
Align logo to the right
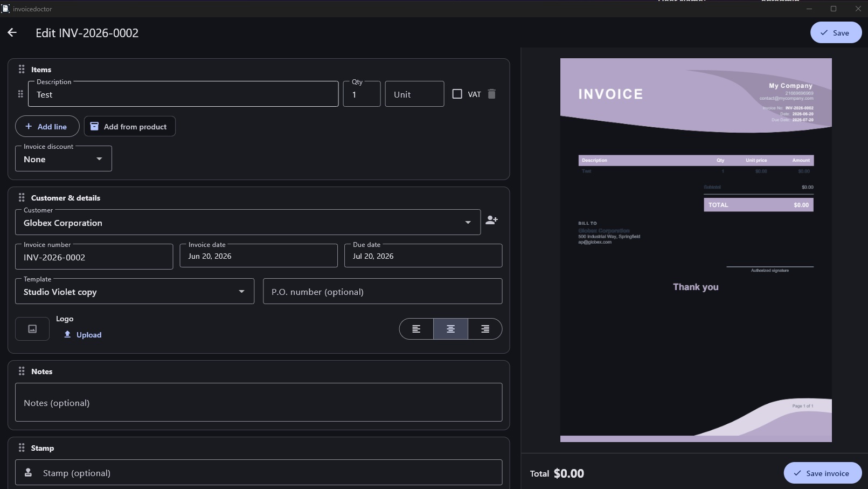point(485,329)
